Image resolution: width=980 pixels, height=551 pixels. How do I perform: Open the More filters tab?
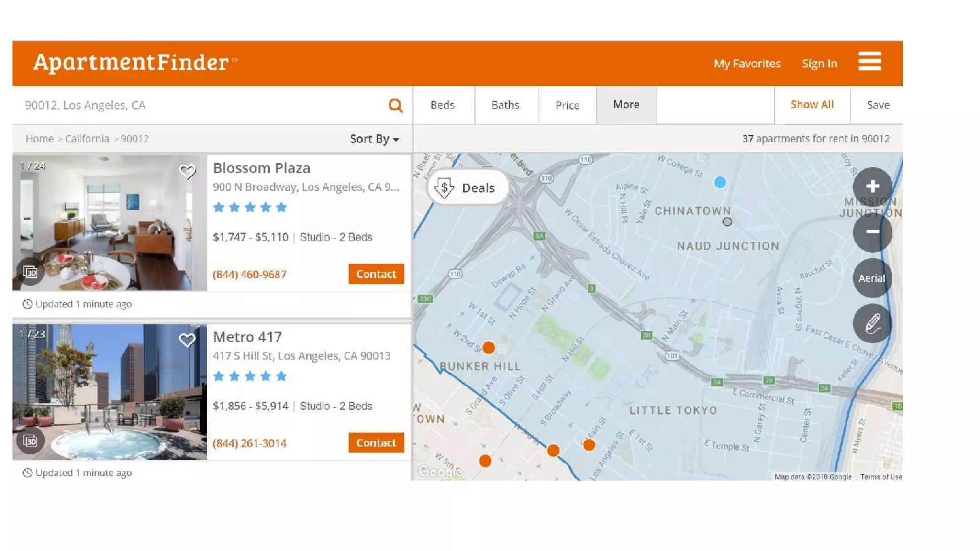(626, 104)
